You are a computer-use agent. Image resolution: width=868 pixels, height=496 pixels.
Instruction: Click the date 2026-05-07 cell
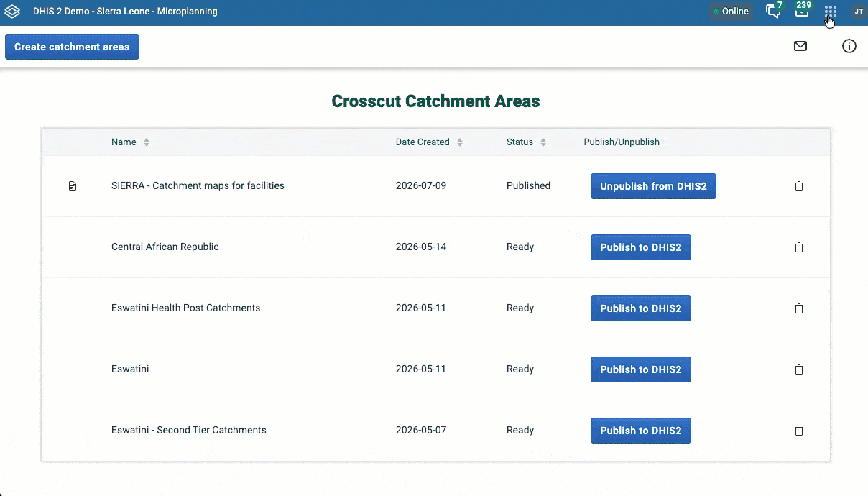[x=421, y=430]
